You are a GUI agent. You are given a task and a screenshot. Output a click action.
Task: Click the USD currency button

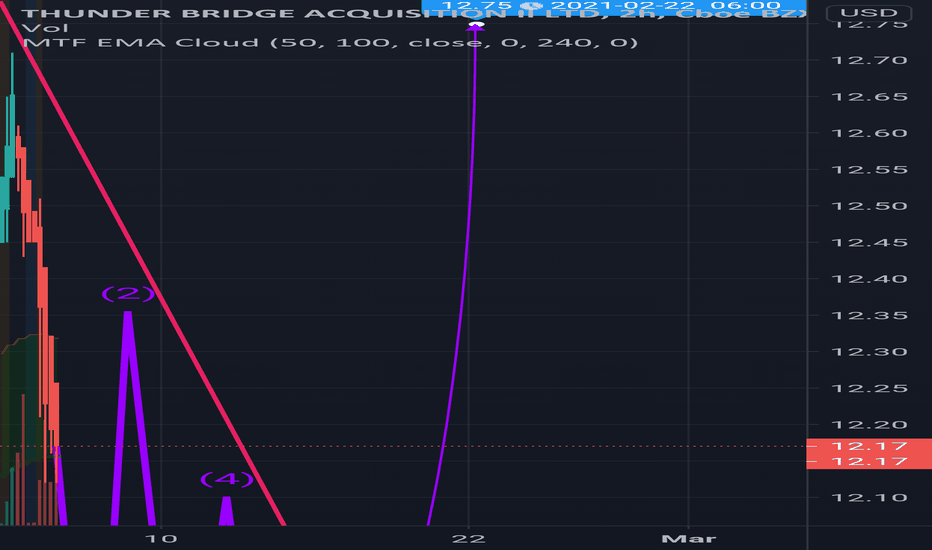(x=868, y=12)
